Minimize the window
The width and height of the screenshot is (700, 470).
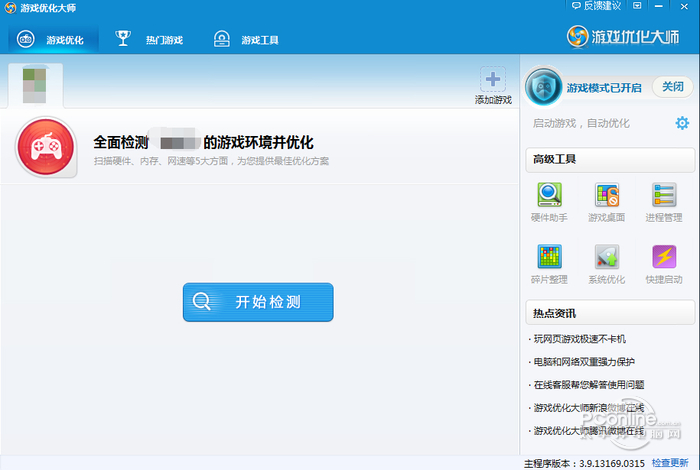tap(659, 6)
